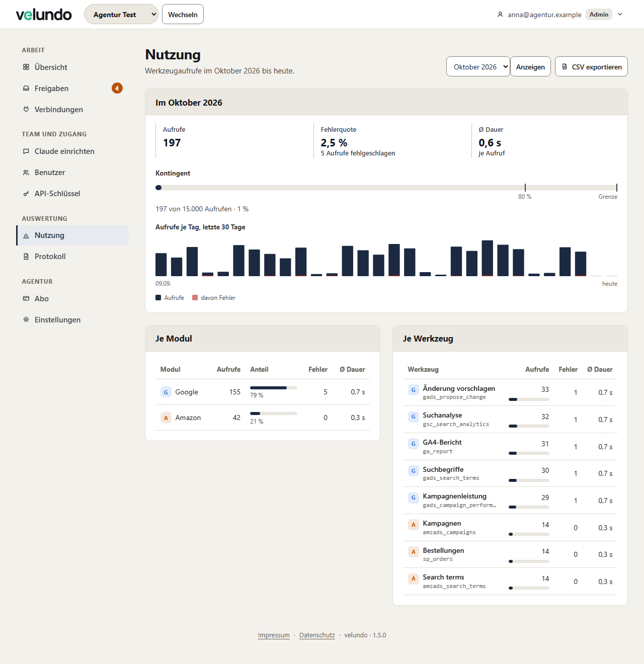Click the Google Anteil 79 % bar
This screenshot has width=644, height=664.
(x=273, y=388)
